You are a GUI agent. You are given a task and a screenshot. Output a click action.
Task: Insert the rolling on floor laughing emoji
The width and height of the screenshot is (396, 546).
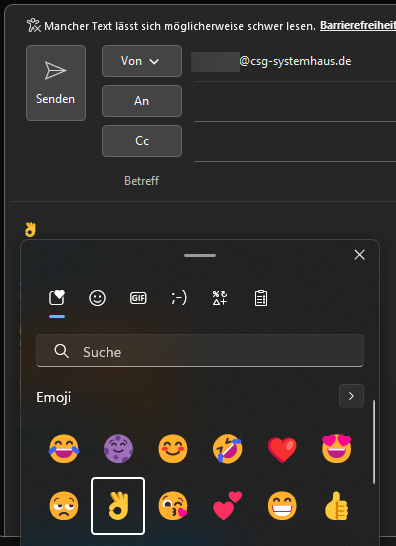pyautogui.click(x=228, y=449)
